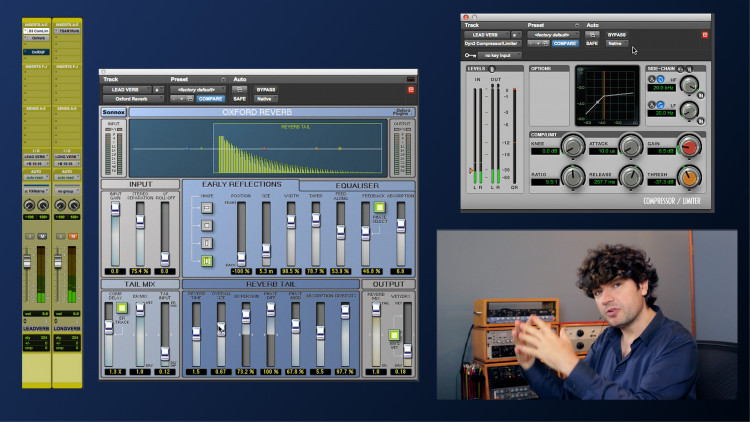Click the Reverb Tail section header
The height and width of the screenshot is (422, 750).
tap(271, 284)
